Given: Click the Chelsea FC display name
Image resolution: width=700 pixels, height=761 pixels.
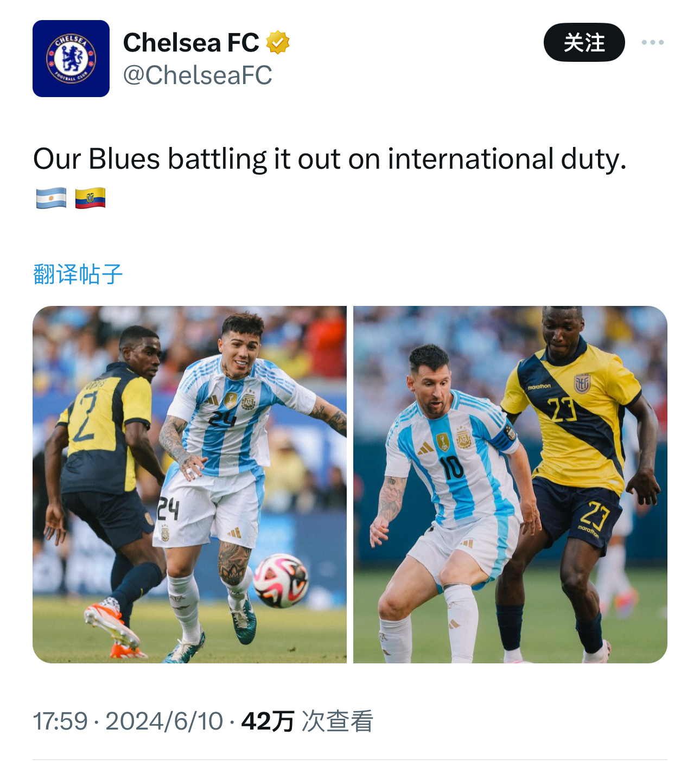Looking at the screenshot, I should coord(191,43).
